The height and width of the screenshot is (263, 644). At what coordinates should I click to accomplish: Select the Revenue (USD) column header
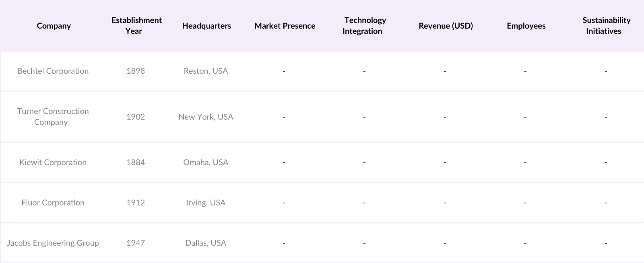click(446, 26)
